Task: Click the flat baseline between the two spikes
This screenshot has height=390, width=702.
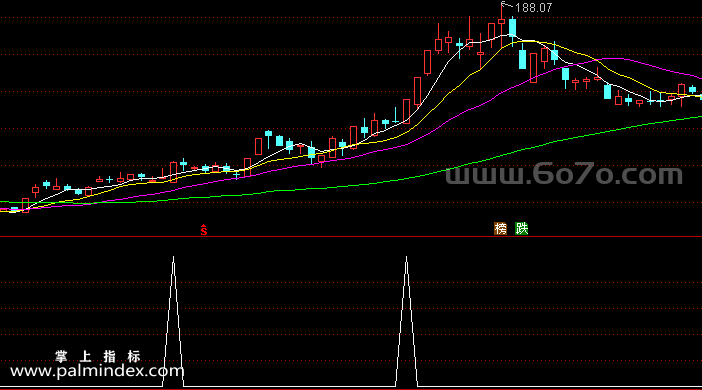Action: tap(290, 386)
